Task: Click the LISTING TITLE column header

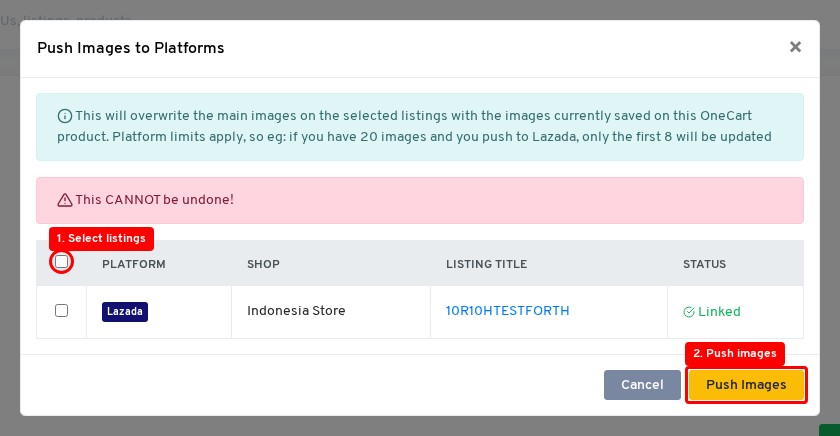Action: (x=486, y=264)
